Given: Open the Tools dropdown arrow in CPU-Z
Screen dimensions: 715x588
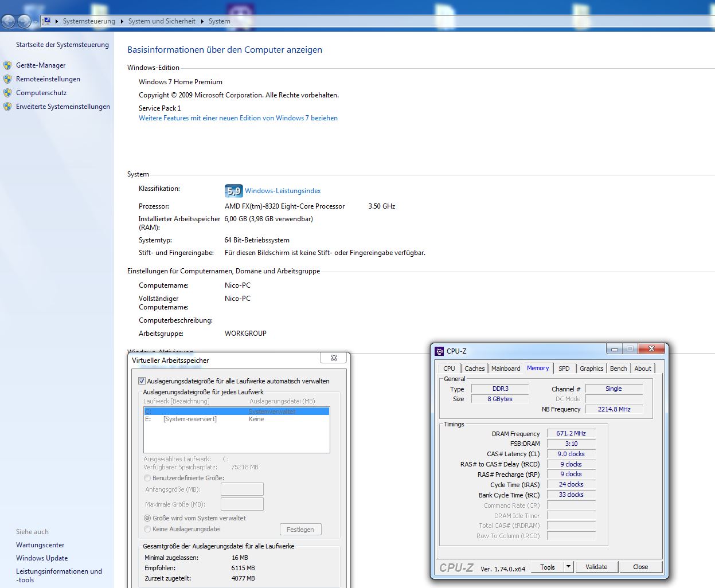Looking at the screenshot, I should 568,567.
